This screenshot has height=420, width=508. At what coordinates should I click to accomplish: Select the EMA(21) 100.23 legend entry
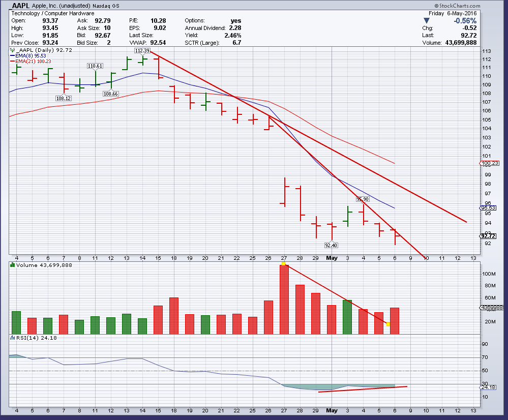click(31, 61)
